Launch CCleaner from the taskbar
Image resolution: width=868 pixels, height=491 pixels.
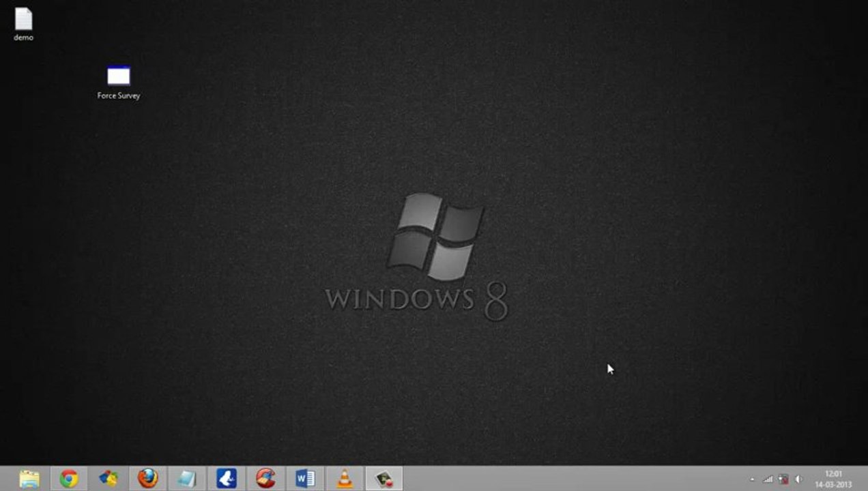pos(265,479)
